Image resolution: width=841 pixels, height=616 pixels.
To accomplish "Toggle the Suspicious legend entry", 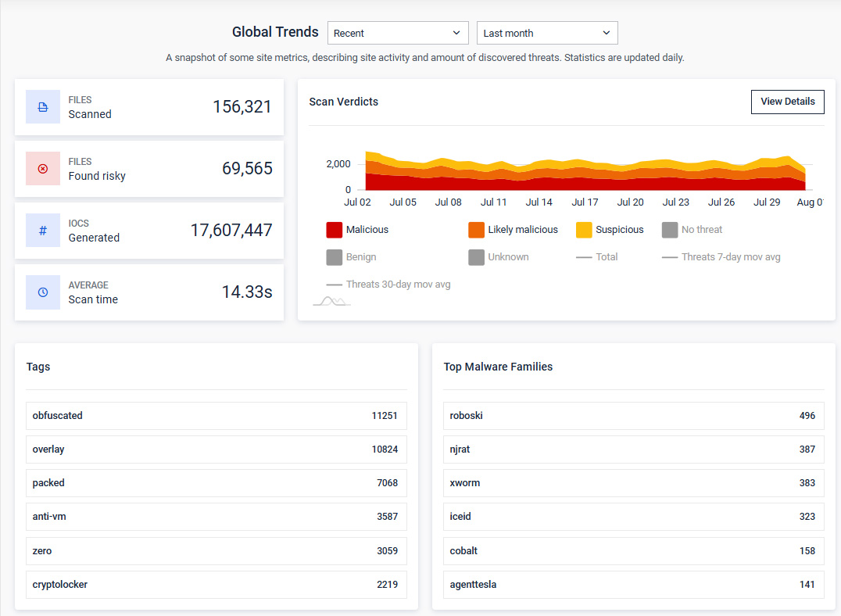I will [610, 230].
